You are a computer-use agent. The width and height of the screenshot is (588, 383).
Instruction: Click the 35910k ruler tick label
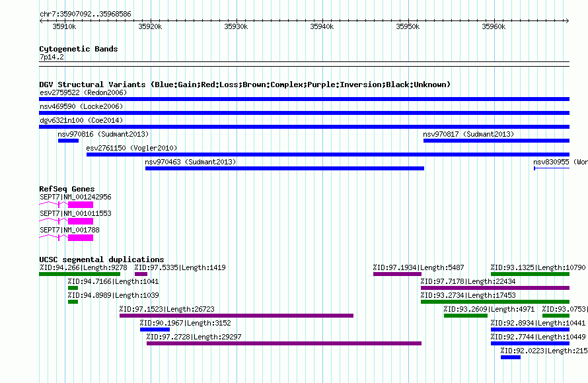pyautogui.click(x=64, y=26)
